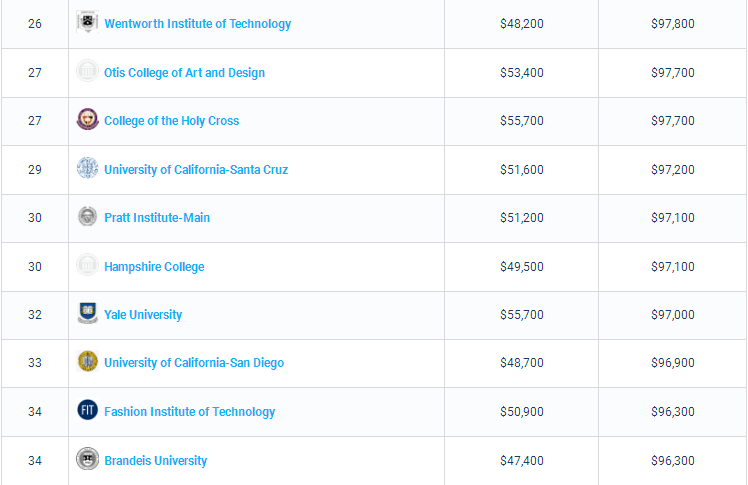
Task: Click the UC San Diego seal icon
Action: coord(88,362)
